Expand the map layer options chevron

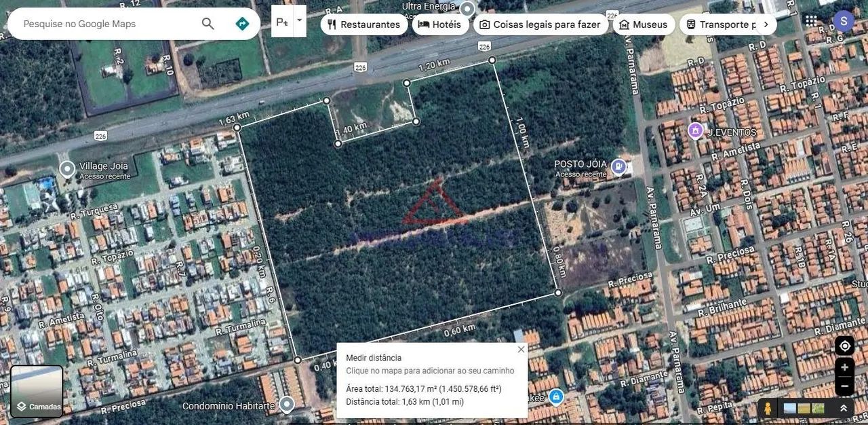tap(844, 408)
